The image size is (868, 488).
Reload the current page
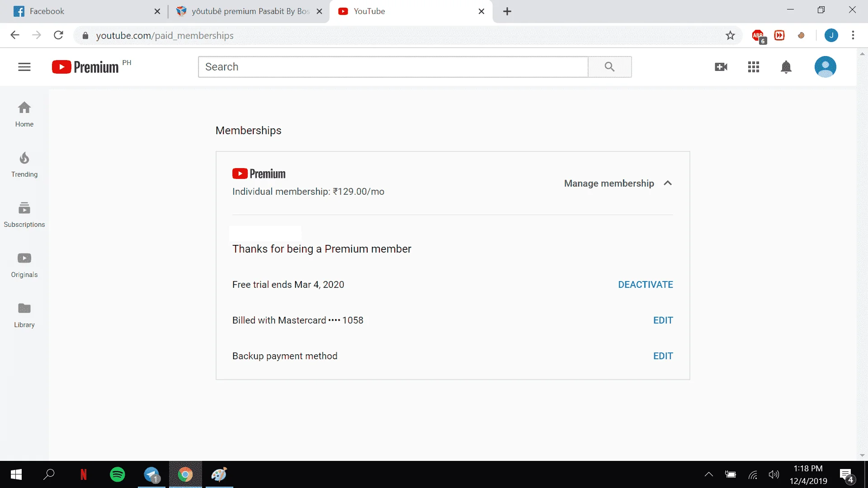(x=58, y=35)
